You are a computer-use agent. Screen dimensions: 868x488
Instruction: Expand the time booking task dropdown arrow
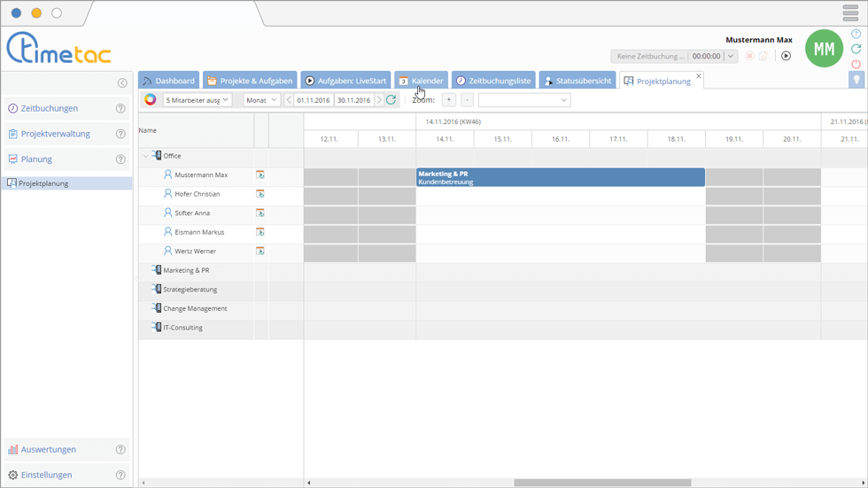coord(731,56)
